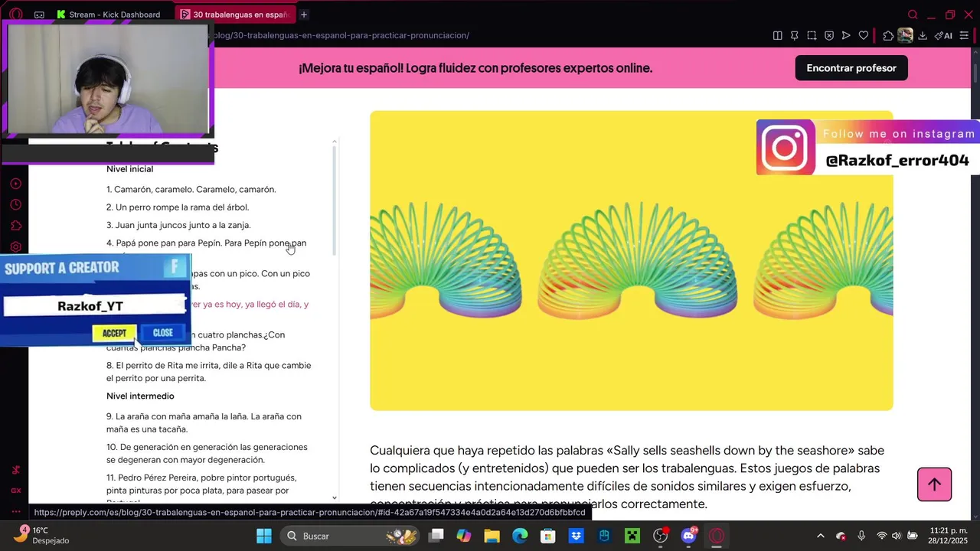Open Microsoft Store from taskbar
The width and height of the screenshot is (980, 551).
(547, 536)
